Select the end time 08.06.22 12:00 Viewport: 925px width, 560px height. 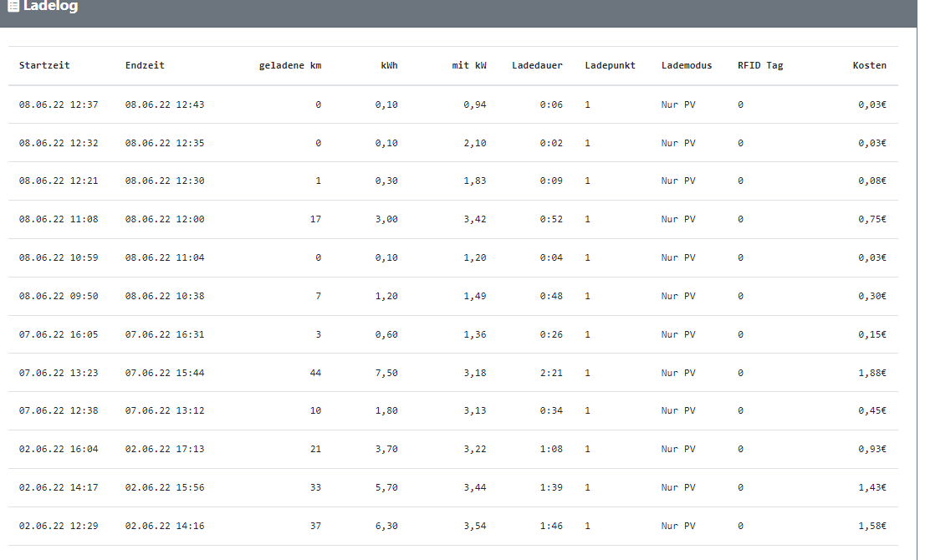pos(165,220)
